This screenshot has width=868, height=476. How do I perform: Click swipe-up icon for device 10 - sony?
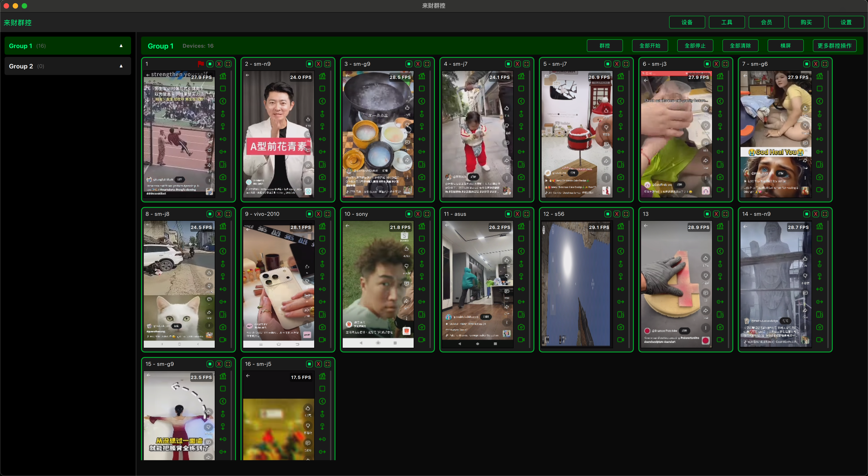[422, 264]
